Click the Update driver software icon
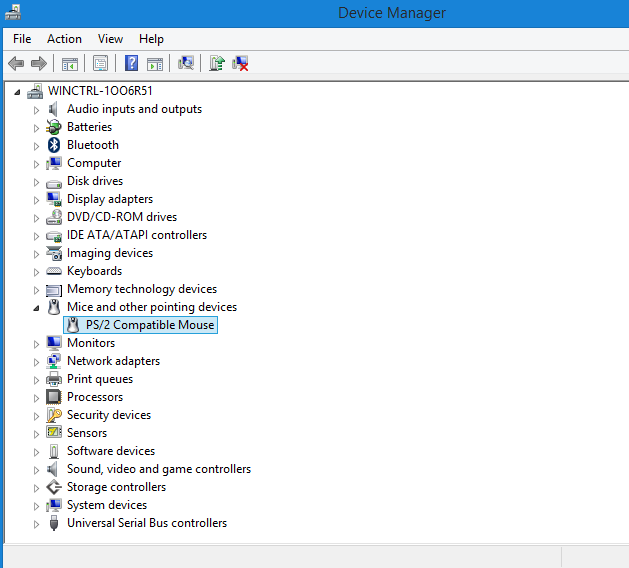 217,63
